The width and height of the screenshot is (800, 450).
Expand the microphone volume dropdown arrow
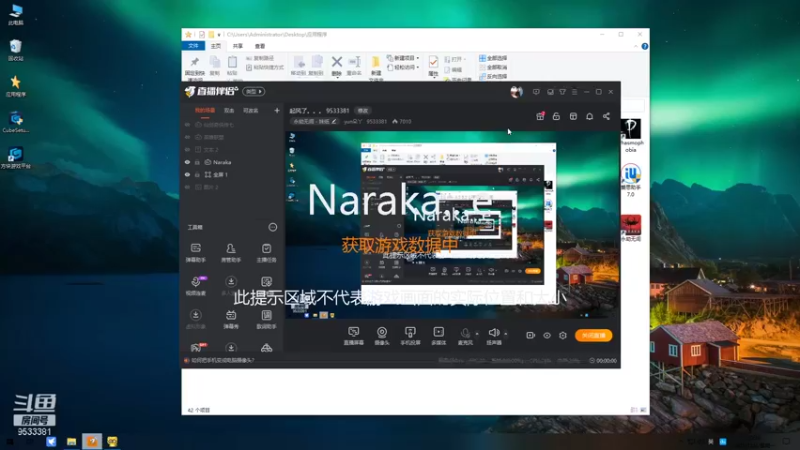pos(477,334)
